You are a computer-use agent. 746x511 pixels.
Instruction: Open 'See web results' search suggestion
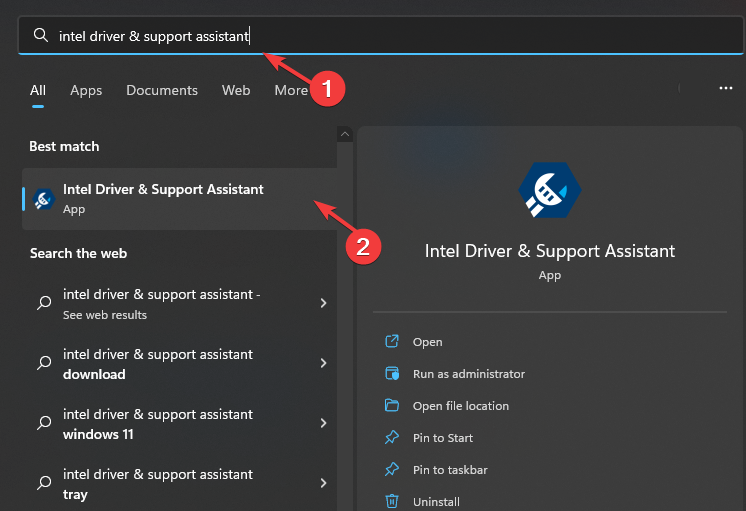tap(179, 304)
